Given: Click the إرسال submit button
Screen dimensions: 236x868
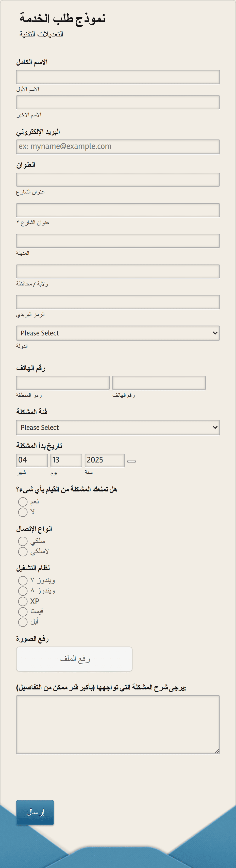Looking at the screenshot, I should click(35, 812).
